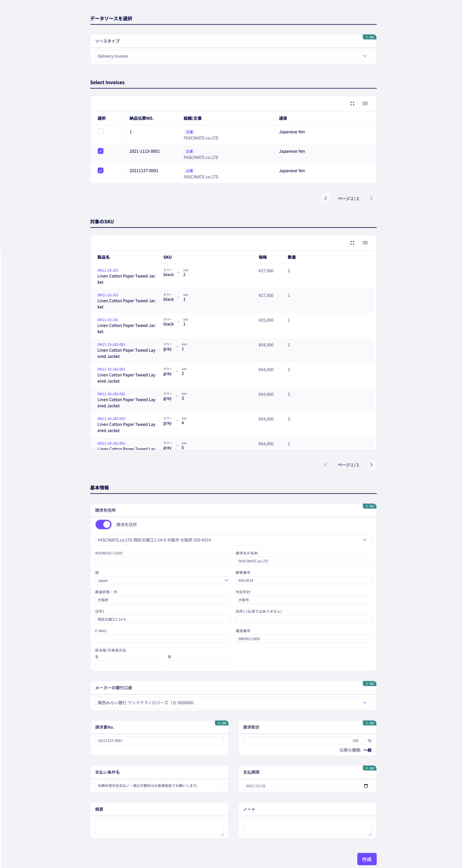Open the billing address selection dropdown
Viewport: 462px width, 868px height.
(233, 540)
